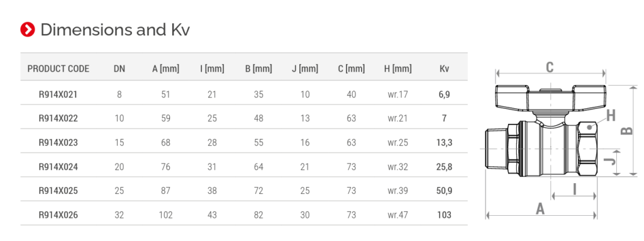Viewport: 644px width, 241px height.
Task: Click the DN value 15 cell
Action: pos(119,143)
